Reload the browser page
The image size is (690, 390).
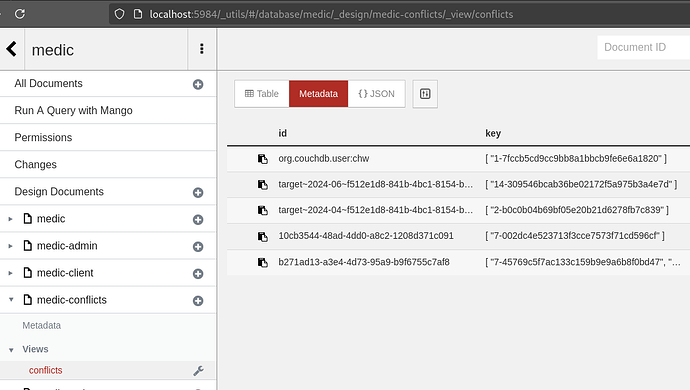pos(20,14)
